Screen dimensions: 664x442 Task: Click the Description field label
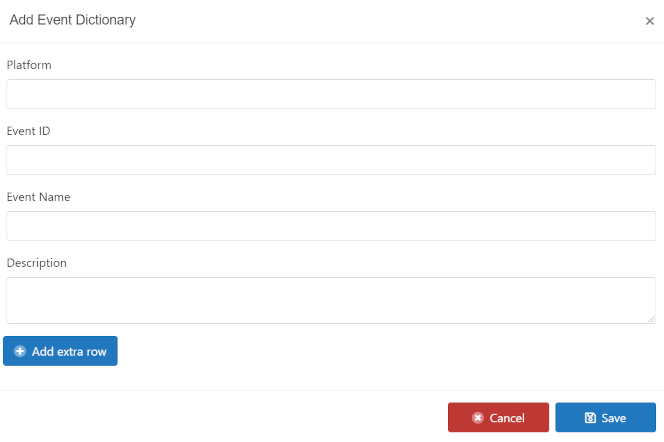[x=36, y=263]
